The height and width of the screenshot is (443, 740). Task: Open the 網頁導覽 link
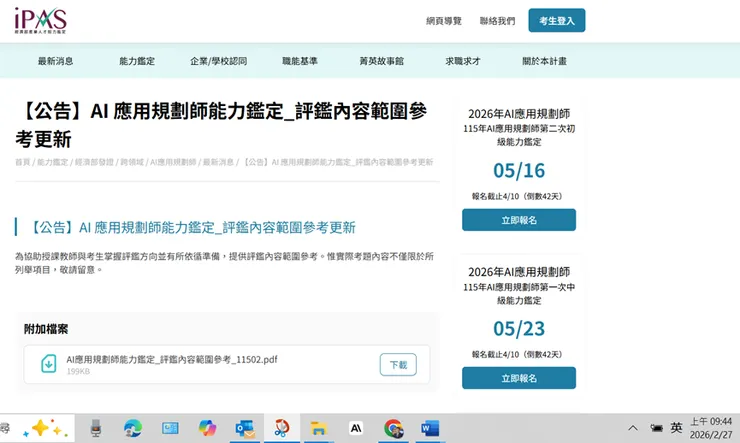[x=444, y=21]
